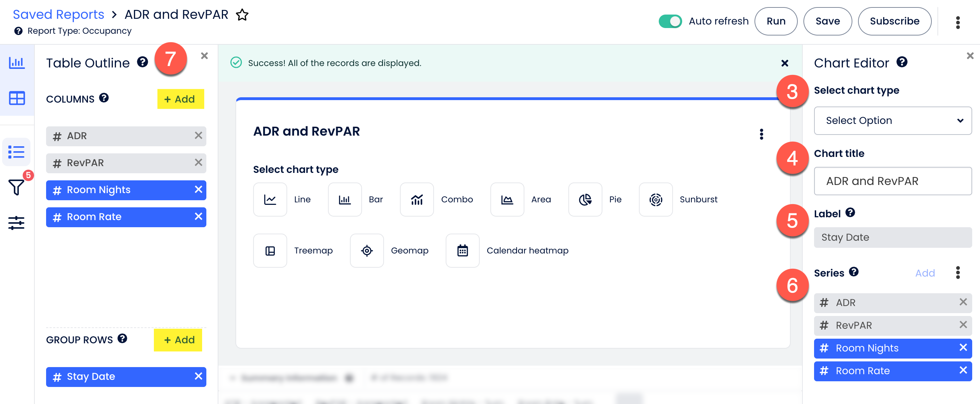Click the Run button
Viewport: 980px width, 404px height.
click(x=776, y=21)
